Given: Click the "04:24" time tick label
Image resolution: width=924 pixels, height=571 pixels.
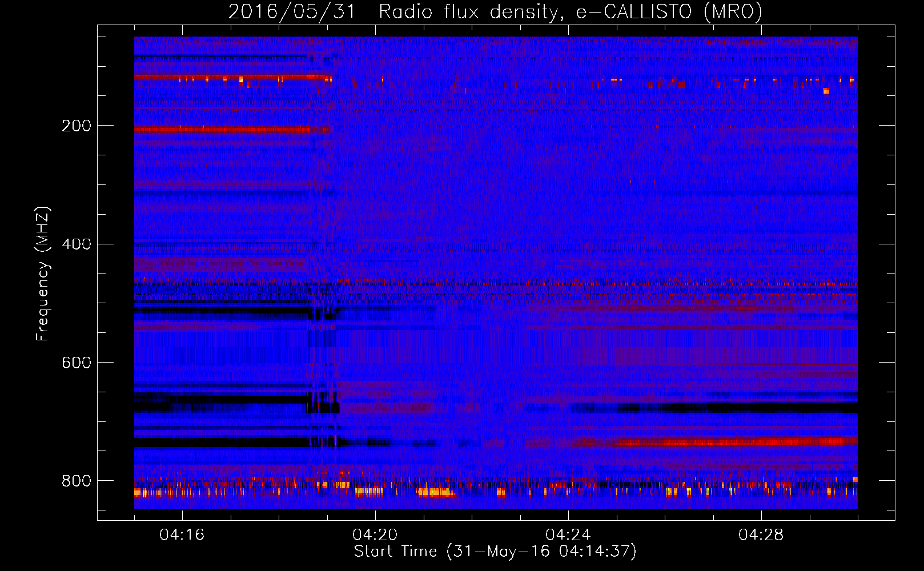Looking at the screenshot, I should tap(568, 535).
